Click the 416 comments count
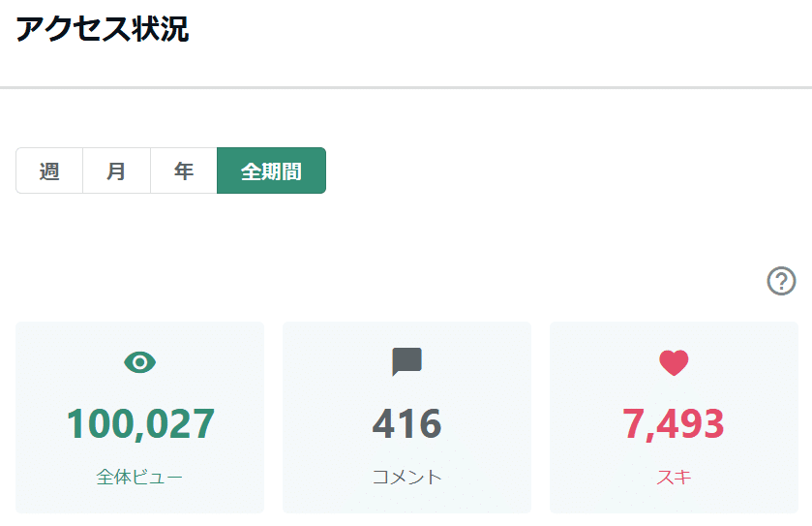The image size is (812, 526). (406, 424)
